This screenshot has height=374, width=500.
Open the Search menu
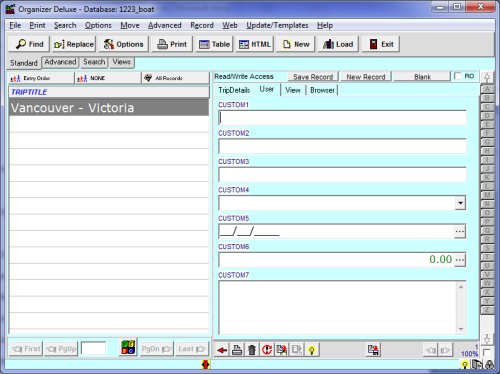pos(65,25)
